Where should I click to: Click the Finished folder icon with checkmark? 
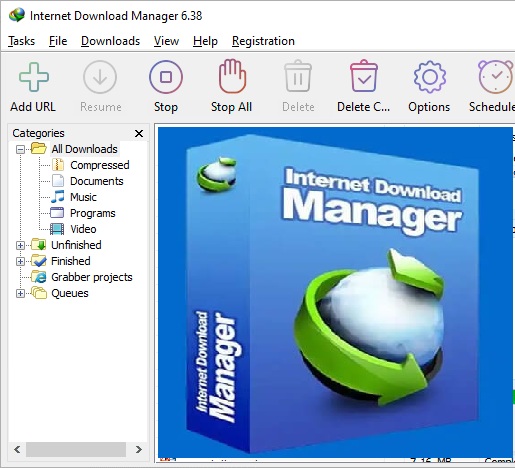coord(39,261)
